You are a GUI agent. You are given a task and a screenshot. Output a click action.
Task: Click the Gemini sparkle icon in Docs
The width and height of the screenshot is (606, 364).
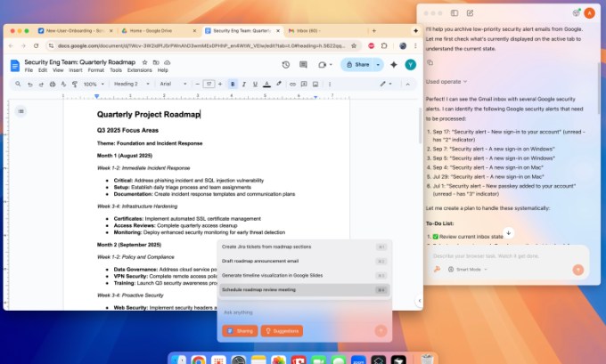393,65
